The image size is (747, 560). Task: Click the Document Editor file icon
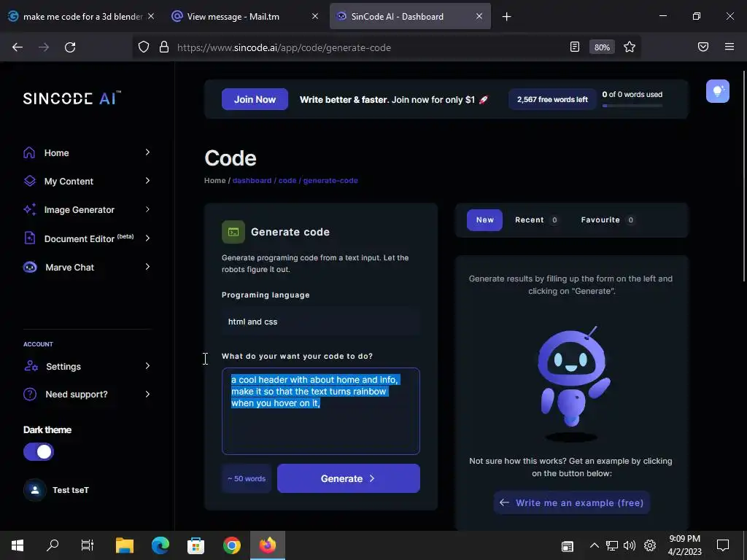[x=29, y=238]
